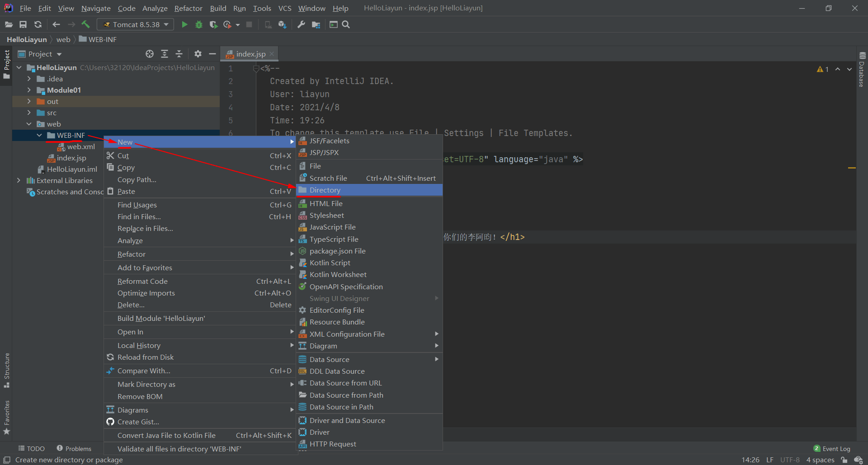Expand the out folder
868x465 pixels.
(29, 101)
